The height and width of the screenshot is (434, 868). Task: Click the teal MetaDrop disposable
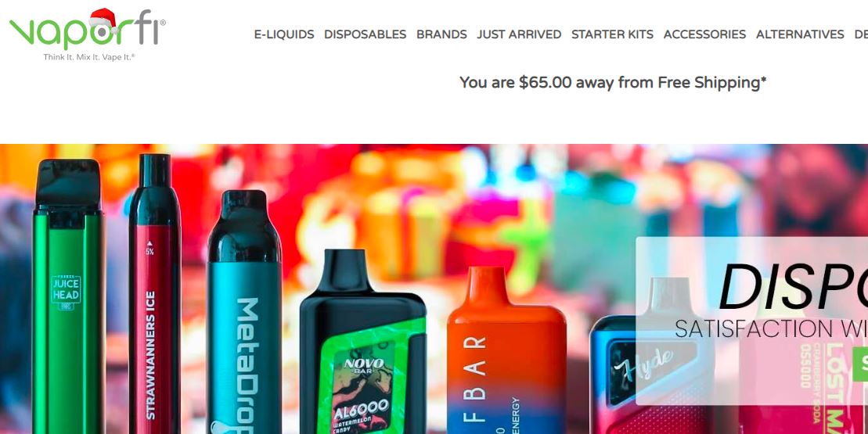point(244,312)
